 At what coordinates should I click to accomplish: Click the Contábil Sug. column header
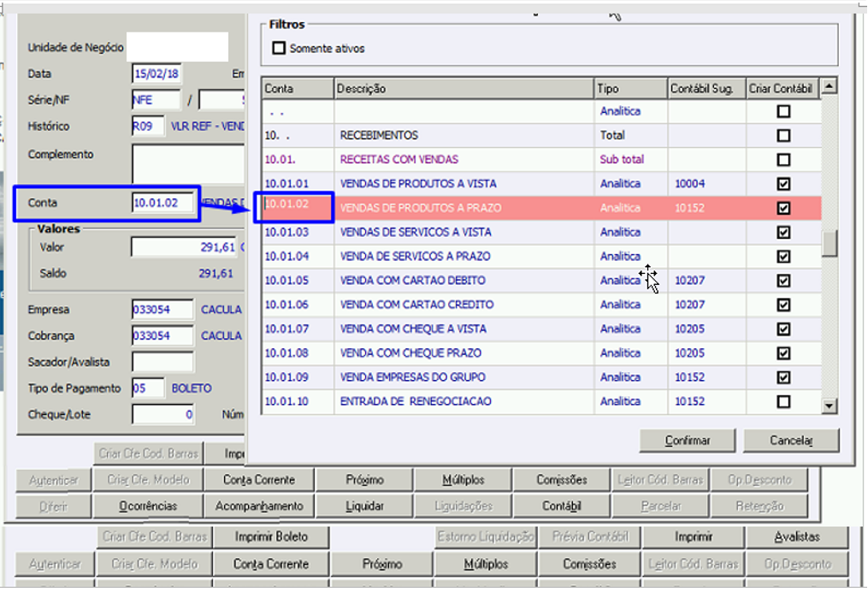pos(707,89)
